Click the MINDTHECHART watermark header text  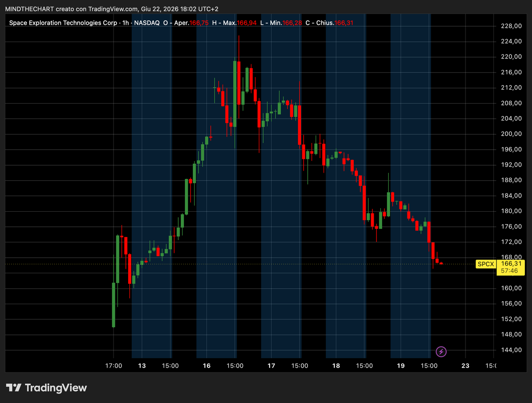[30, 9]
